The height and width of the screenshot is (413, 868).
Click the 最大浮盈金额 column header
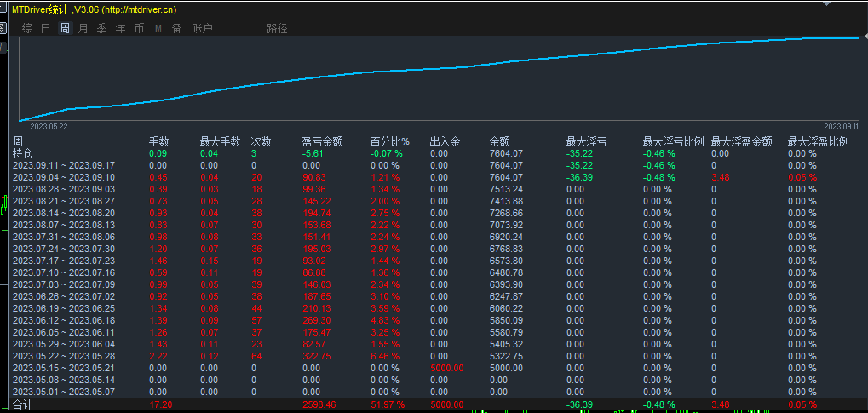(x=742, y=141)
